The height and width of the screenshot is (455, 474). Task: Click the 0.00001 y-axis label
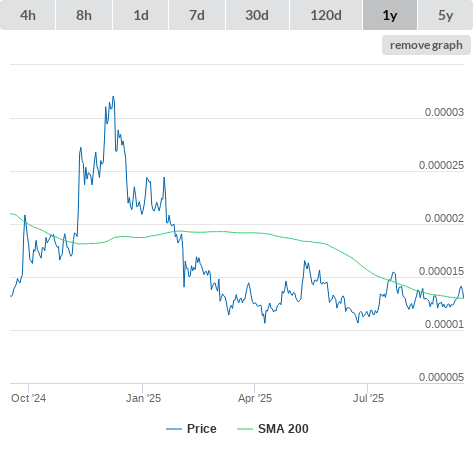coord(444,324)
